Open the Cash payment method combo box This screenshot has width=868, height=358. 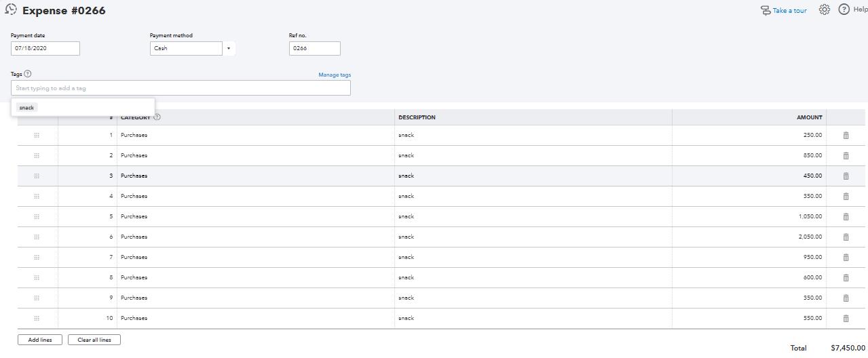186,49
